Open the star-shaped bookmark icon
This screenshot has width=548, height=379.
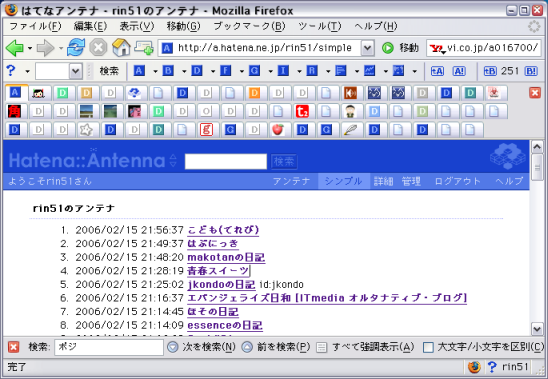86,130
